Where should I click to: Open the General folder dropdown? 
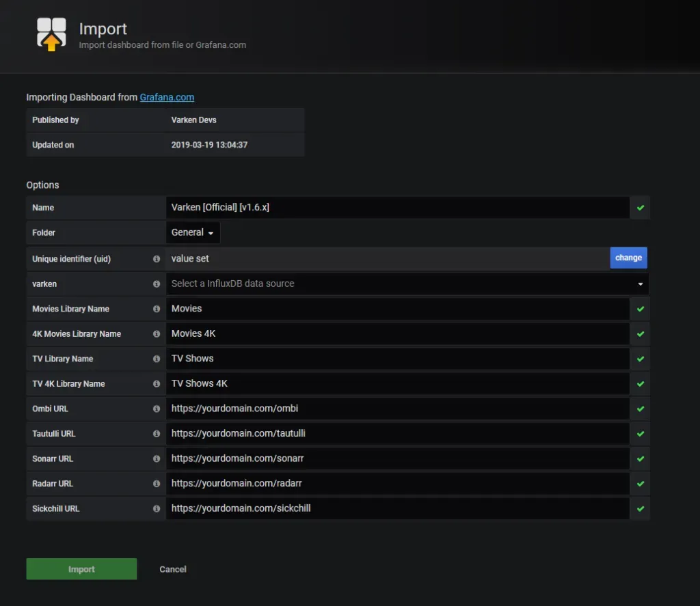(x=193, y=232)
